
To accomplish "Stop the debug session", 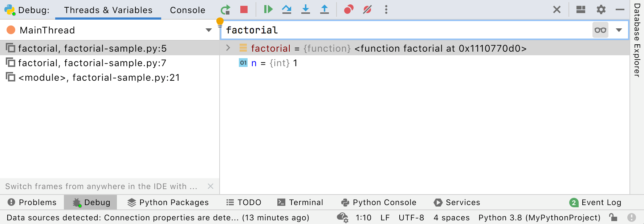I will pyautogui.click(x=244, y=10).
